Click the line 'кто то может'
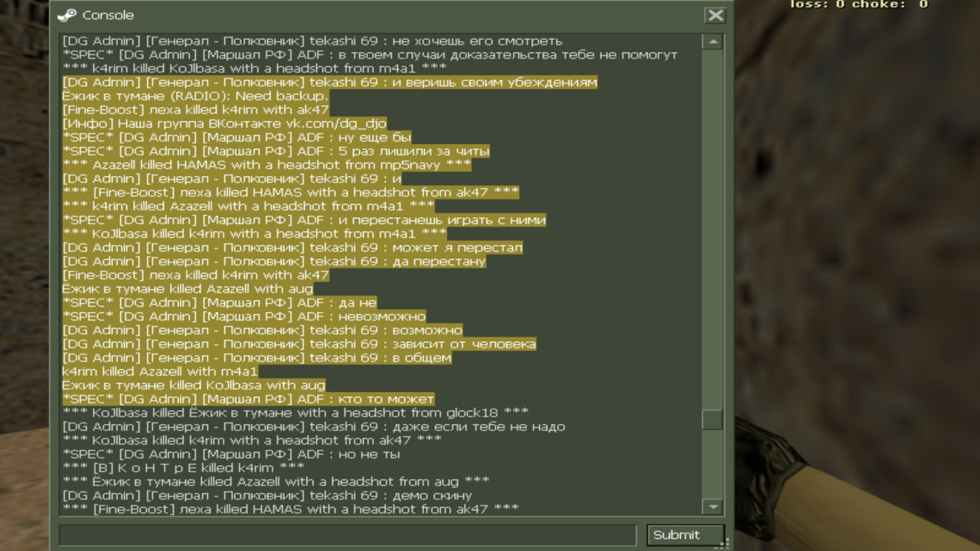This screenshot has width=980, height=551. (248, 399)
